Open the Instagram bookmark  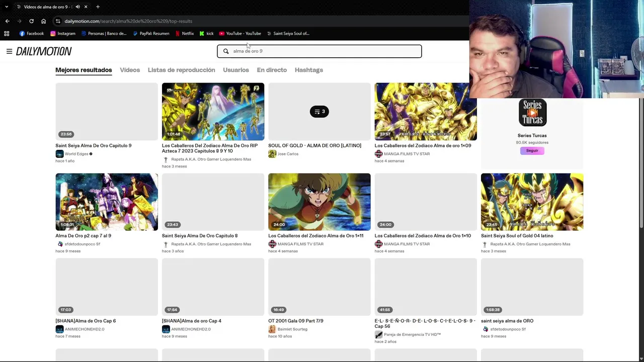pyautogui.click(x=63, y=34)
